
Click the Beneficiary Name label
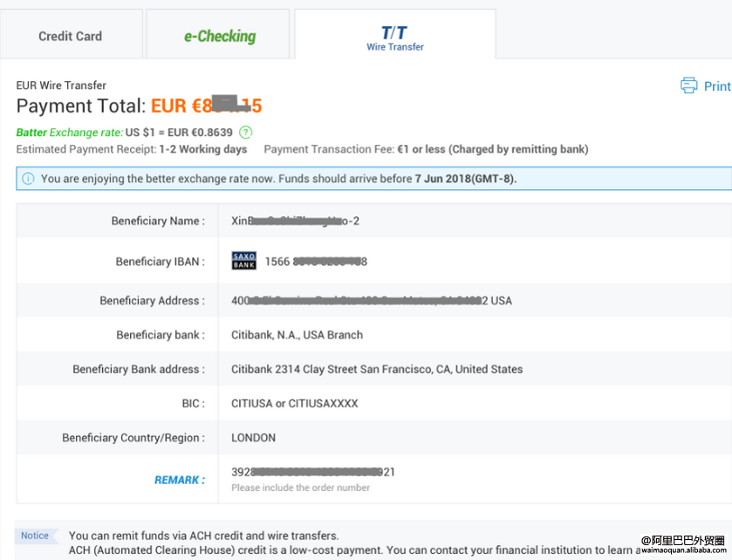click(x=158, y=221)
